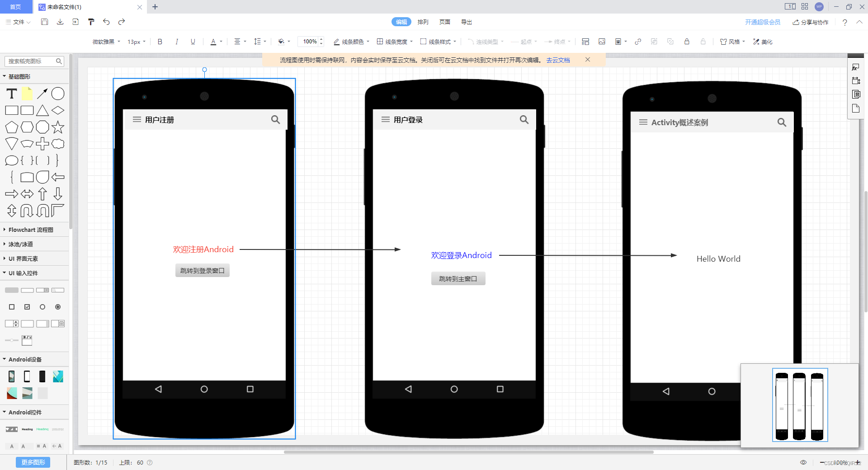Open the 线条宽度 line width dropdown
Viewport: 868px width, 470px height.
click(395, 42)
